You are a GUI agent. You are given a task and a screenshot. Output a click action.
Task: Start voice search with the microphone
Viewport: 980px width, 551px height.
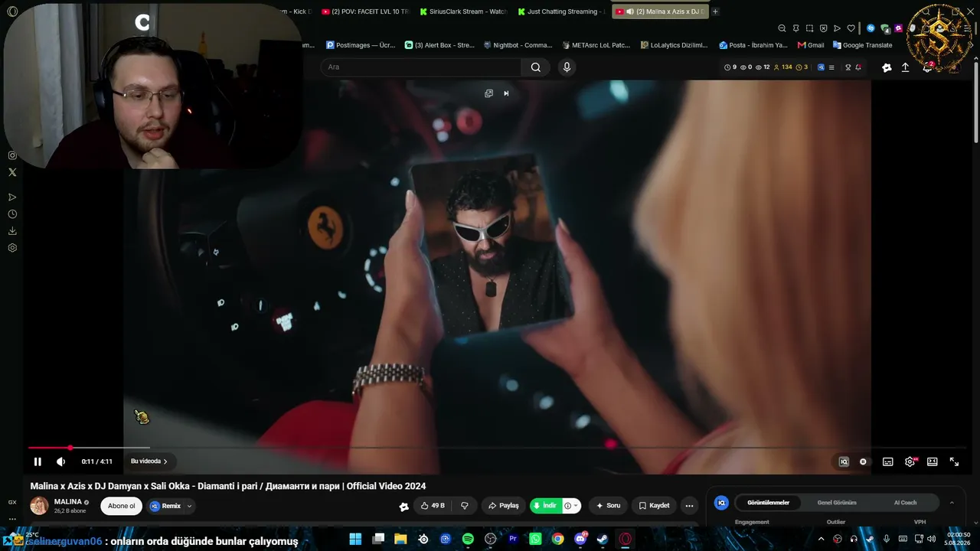tap(567, 67)
